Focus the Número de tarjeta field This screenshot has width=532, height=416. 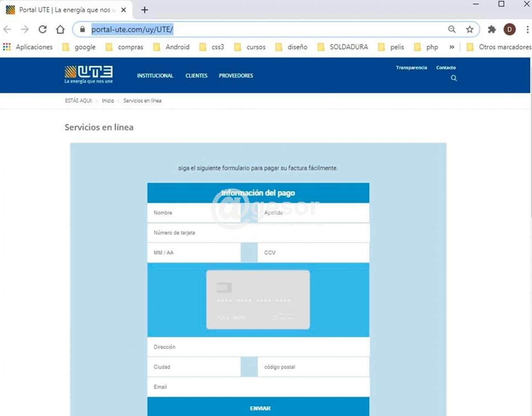tap(258, 233)
